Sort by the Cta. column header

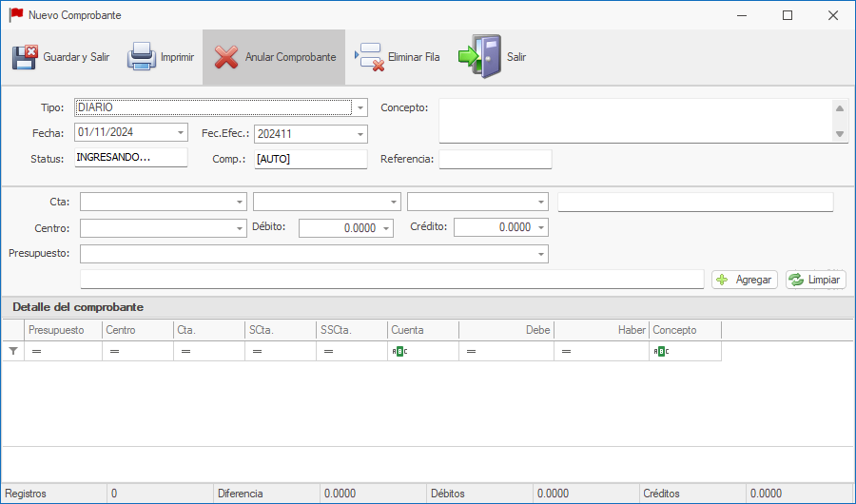tap(209, 330)
